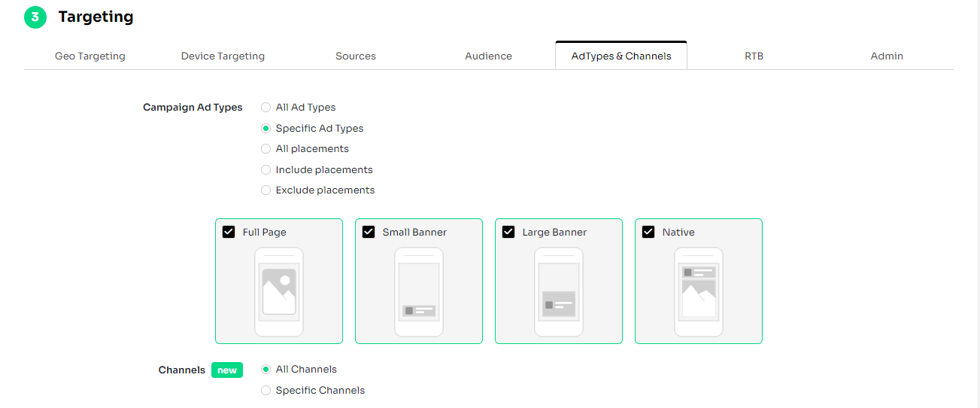Select the All Ad Types radio button
Viewport: 980px width, 408px height.
[x=265, y=108]
